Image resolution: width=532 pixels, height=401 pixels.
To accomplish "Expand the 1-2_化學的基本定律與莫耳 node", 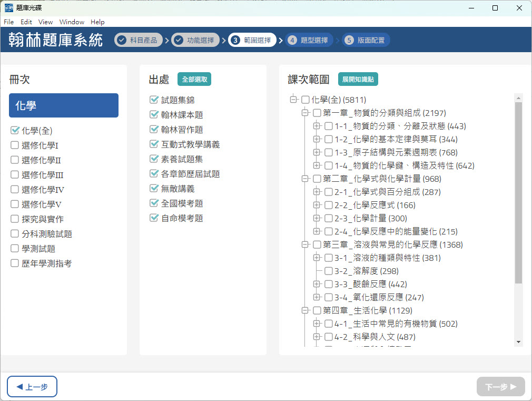I will [x=317, y=139].
